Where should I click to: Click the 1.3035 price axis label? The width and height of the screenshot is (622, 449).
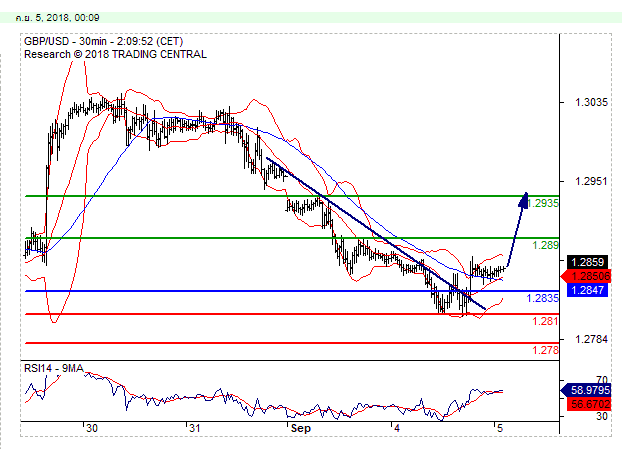point(591,102)
